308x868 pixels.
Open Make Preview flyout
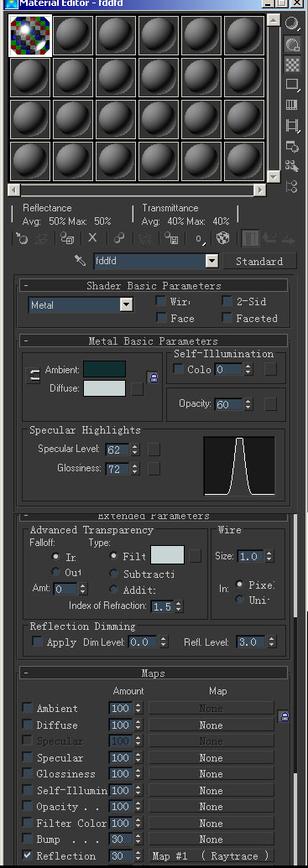point(292,126)
